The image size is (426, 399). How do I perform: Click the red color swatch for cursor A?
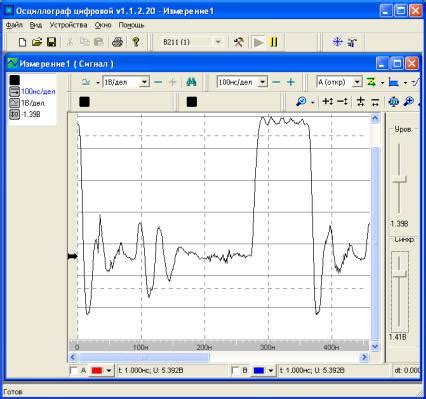click(x=97, y=371)
